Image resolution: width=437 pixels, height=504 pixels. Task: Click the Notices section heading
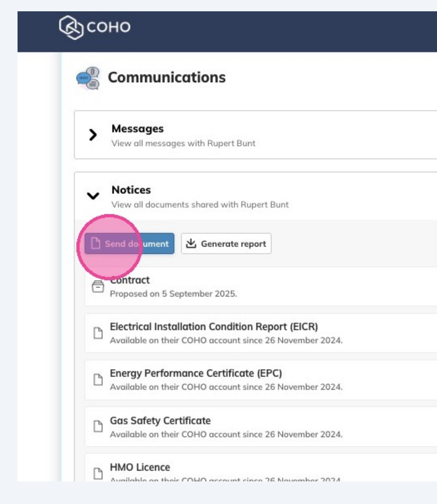[x=131, y=190]
